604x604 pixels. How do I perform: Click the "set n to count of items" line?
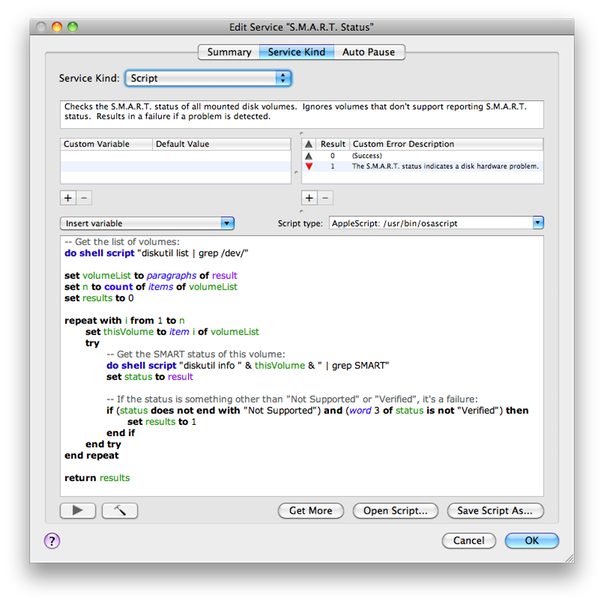151,287
